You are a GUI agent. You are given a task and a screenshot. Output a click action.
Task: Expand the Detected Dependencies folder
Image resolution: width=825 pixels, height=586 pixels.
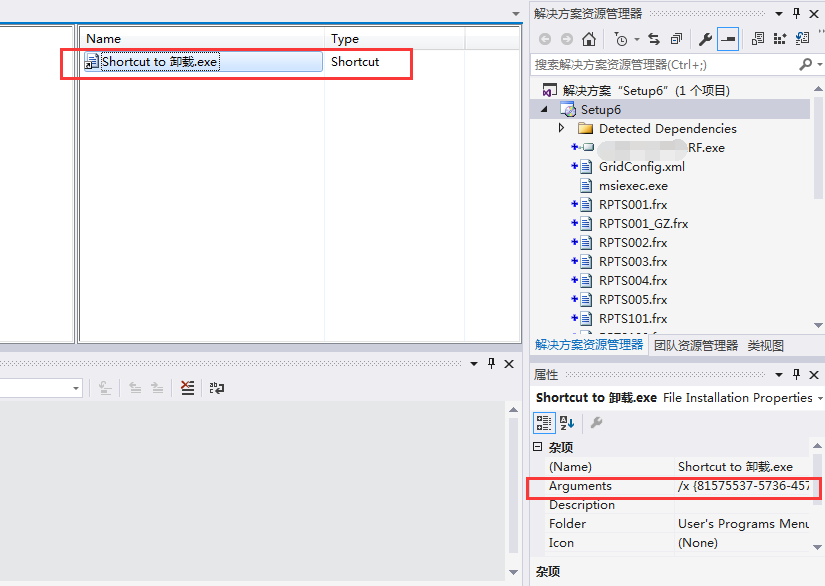[x=561, y=128]
